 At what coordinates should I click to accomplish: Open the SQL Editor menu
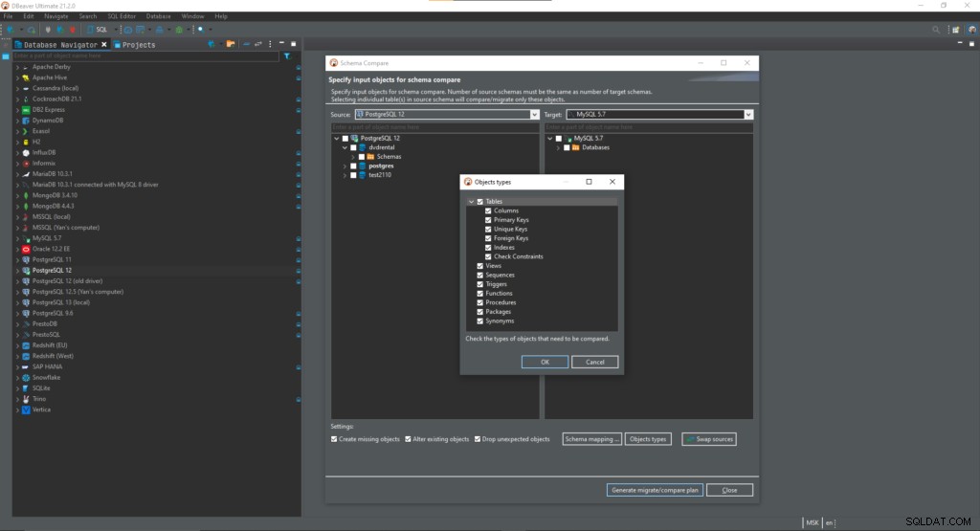click(x=122, y=16)
